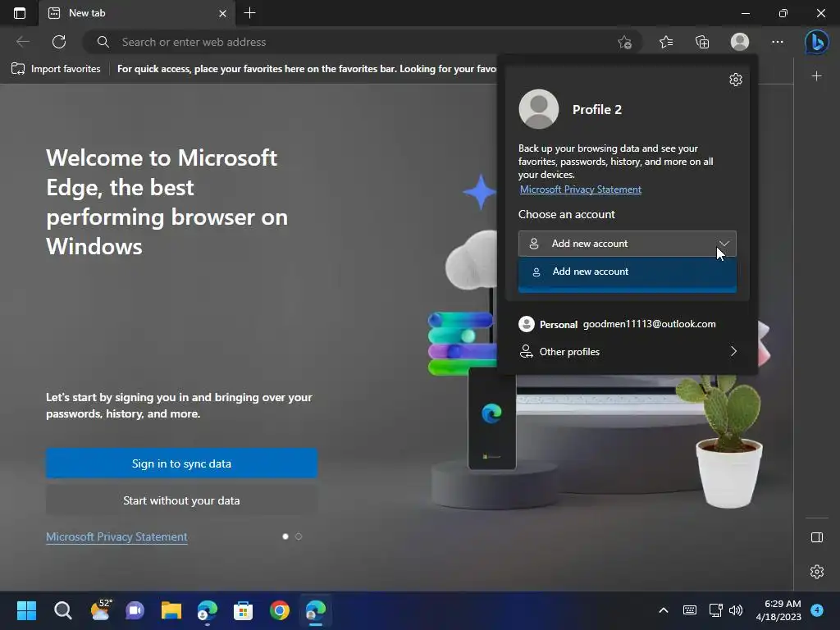Click Sign in to sync data
This screenshot has width=840, height=630.
181,463
